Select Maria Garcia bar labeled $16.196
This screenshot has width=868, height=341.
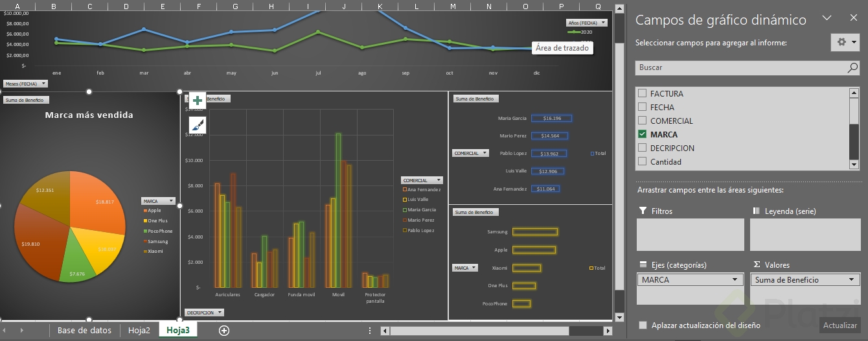(552, 118)
